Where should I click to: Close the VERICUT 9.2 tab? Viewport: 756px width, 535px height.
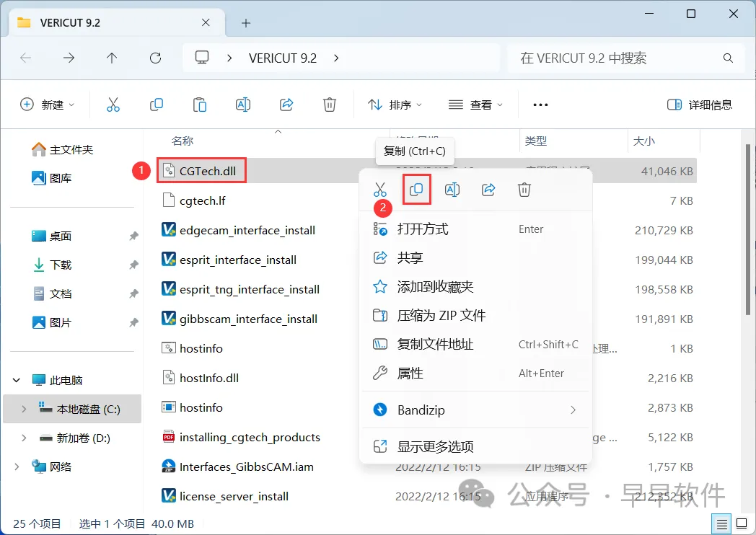point(206,22)
